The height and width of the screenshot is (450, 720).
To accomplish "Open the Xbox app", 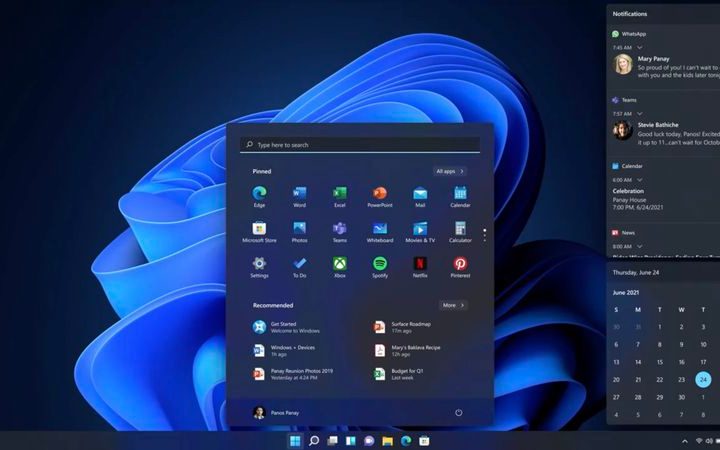I will [x=340, y=267].
